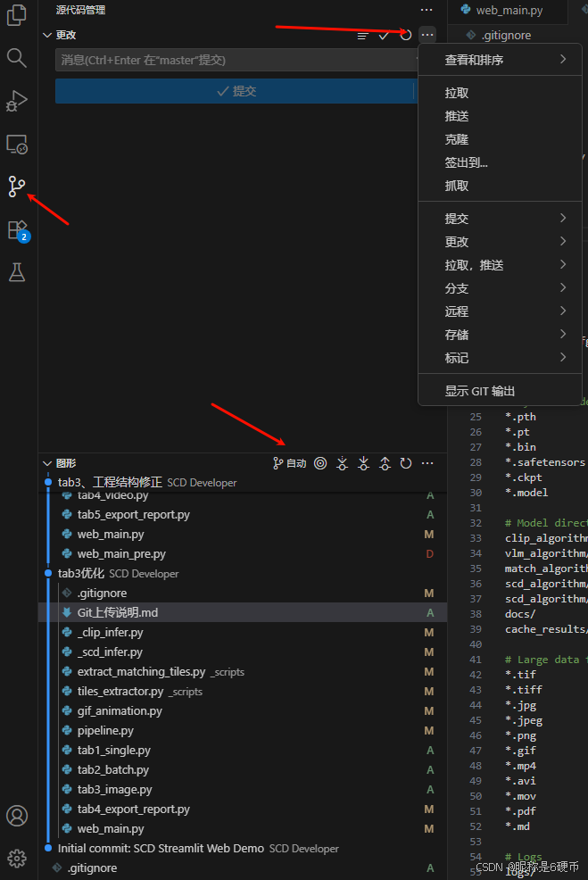Switch to the web_main.py editor tab

coord(508,10)
